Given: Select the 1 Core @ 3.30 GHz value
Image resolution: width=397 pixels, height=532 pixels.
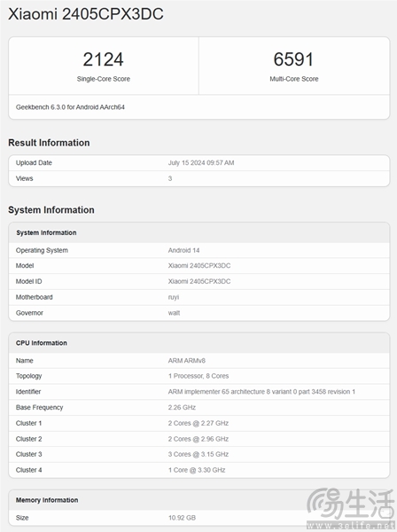Looking at the screenshot, I should click(197, 470).
